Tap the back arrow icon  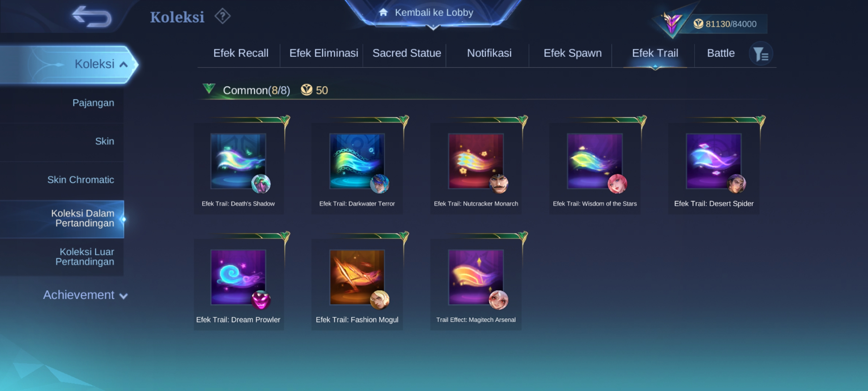click(x=92, y=17)
